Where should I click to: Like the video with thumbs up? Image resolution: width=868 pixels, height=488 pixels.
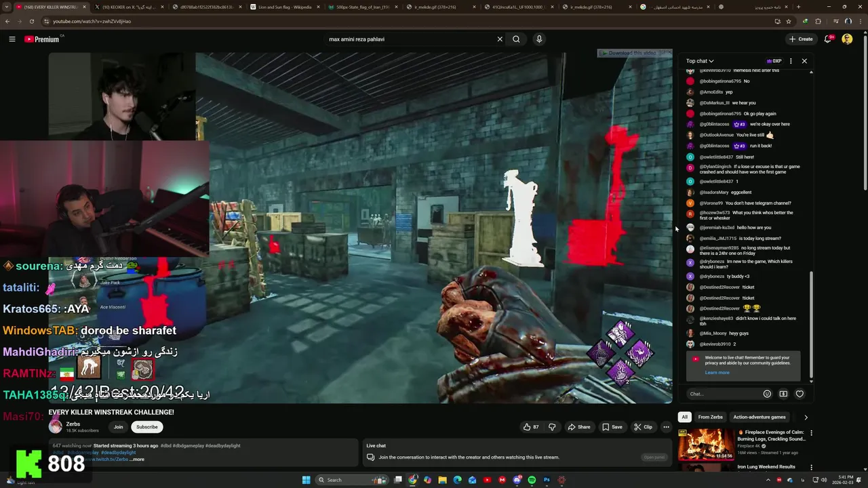pos(531,427)
